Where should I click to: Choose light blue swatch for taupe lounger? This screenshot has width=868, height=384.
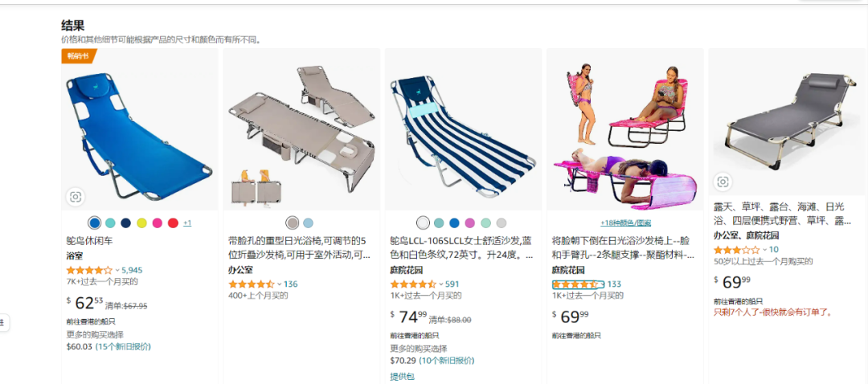tap(309, 223)
